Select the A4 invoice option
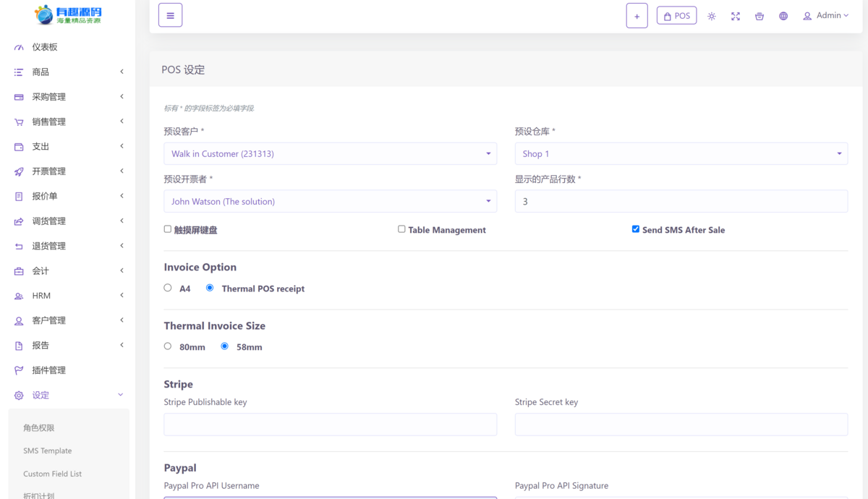The image size is (868, 499). (x=168, y=288)
